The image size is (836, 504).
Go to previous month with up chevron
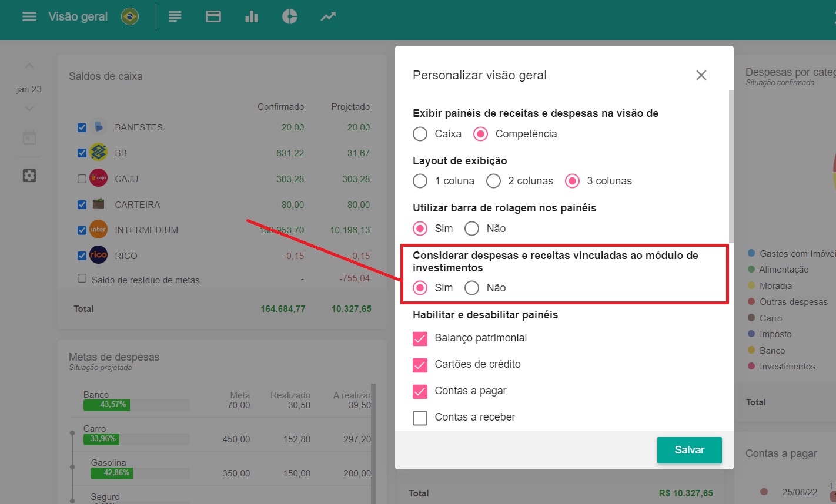tap(29, 66)
